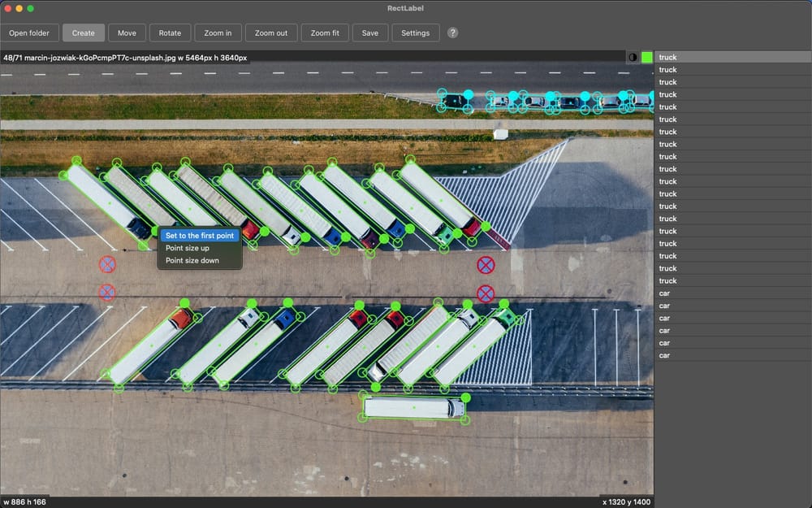The height and width of the screenshot is (508, 812).
Task: Click Zoom in on the toolbar
Action: click(218, 33)
